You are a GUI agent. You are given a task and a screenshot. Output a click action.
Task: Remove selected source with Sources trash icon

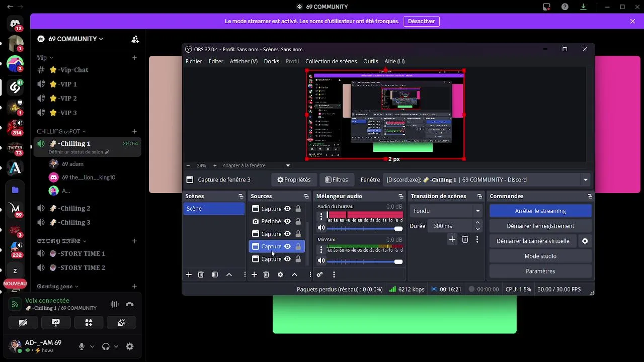(266, 275)
